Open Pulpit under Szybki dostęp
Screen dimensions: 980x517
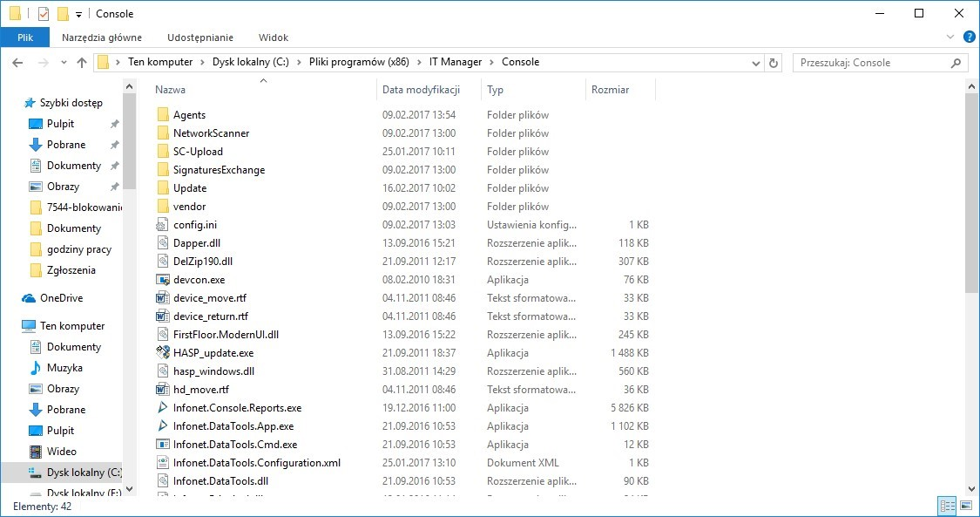(61, 124)
